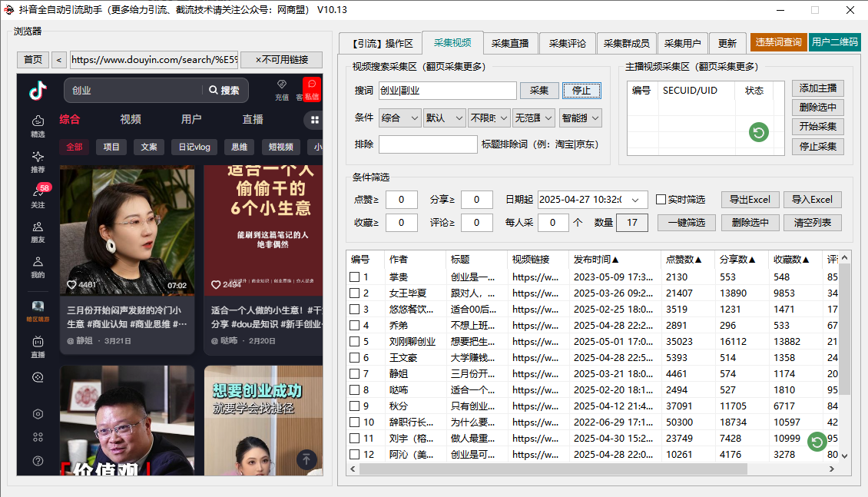The height and width of the screenshot is (497, 868).
Task: Click the 用户二维码 green button
Action: pyautogui.click(x=835, y=42)
